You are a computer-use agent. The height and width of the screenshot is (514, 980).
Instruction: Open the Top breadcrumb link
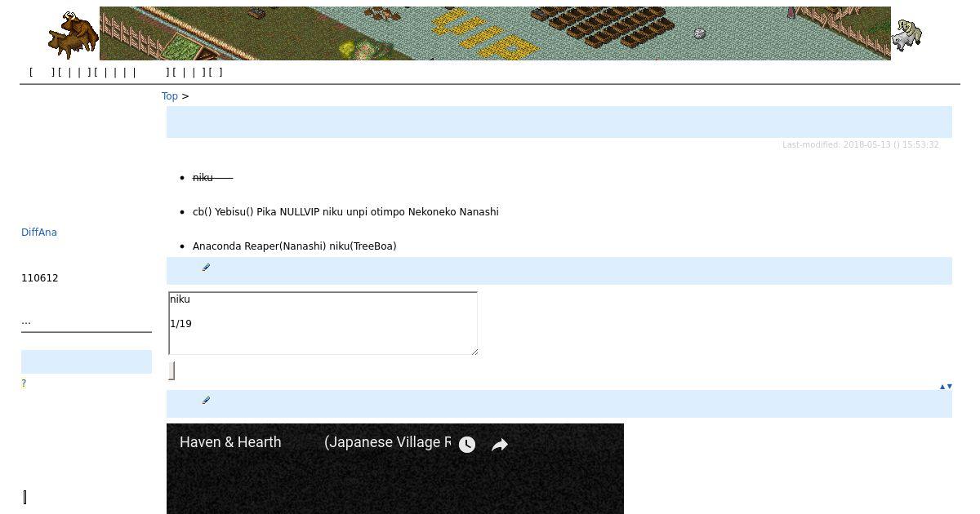pyautogui.click(x=170, y=96)
